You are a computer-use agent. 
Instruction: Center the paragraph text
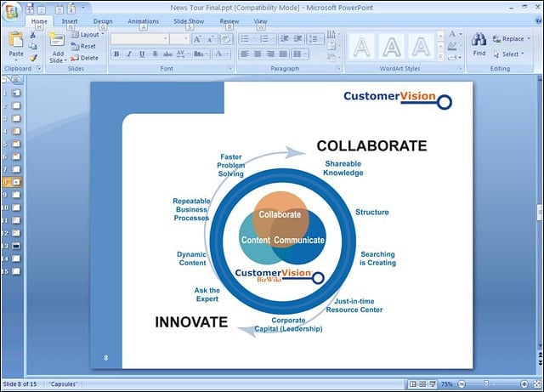pyautogui.click(x=258, y=54)
